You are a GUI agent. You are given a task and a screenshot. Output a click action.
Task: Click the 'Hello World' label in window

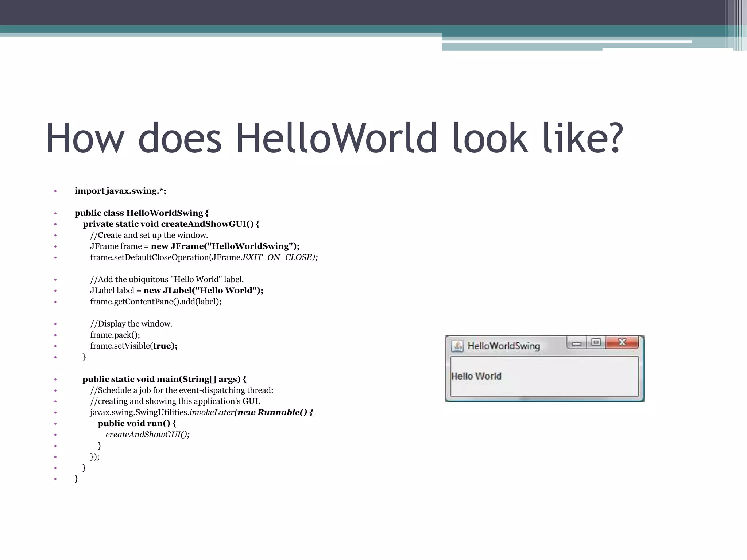point(476,376)
